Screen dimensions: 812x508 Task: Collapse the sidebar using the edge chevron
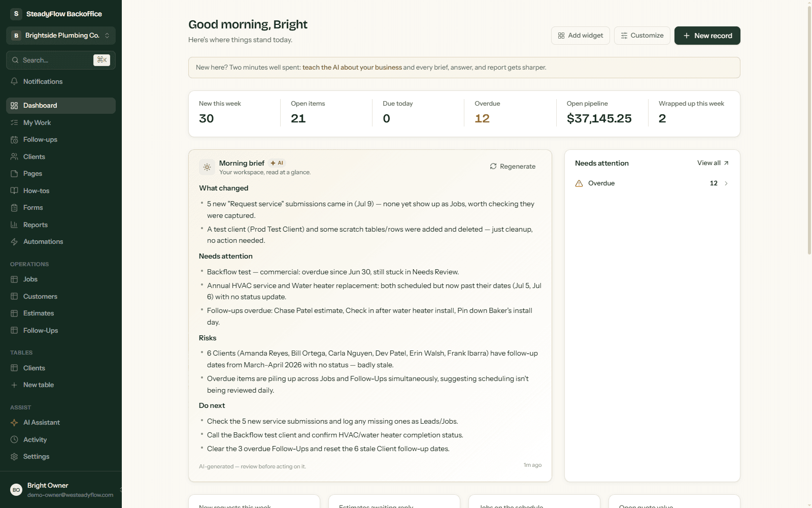120,490
